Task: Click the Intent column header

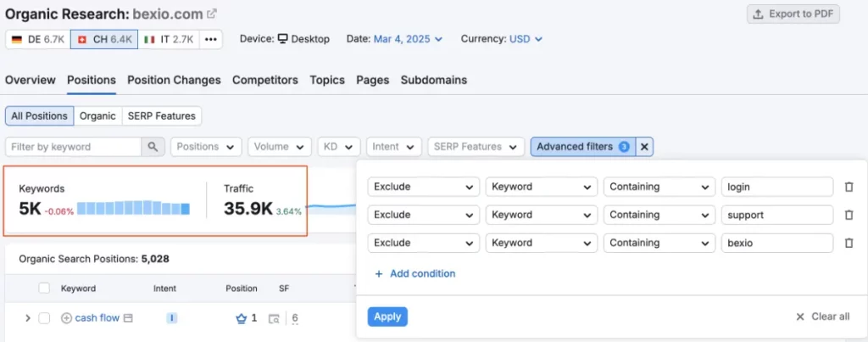Action: point(165,289)
